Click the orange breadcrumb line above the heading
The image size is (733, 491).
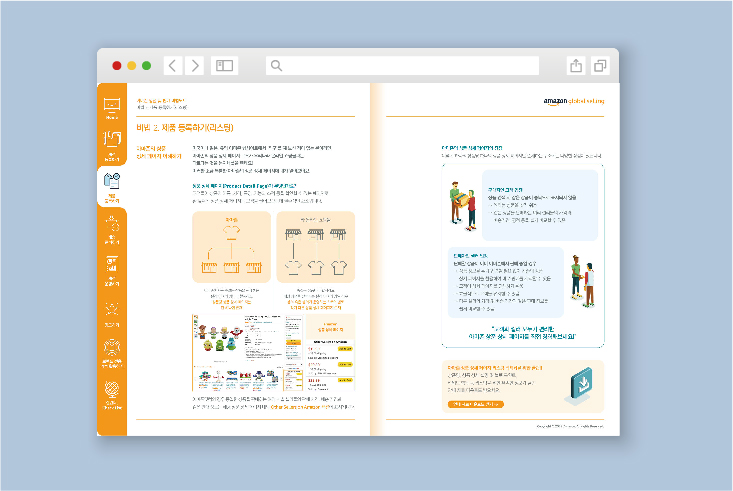click(x=160, y=101)
